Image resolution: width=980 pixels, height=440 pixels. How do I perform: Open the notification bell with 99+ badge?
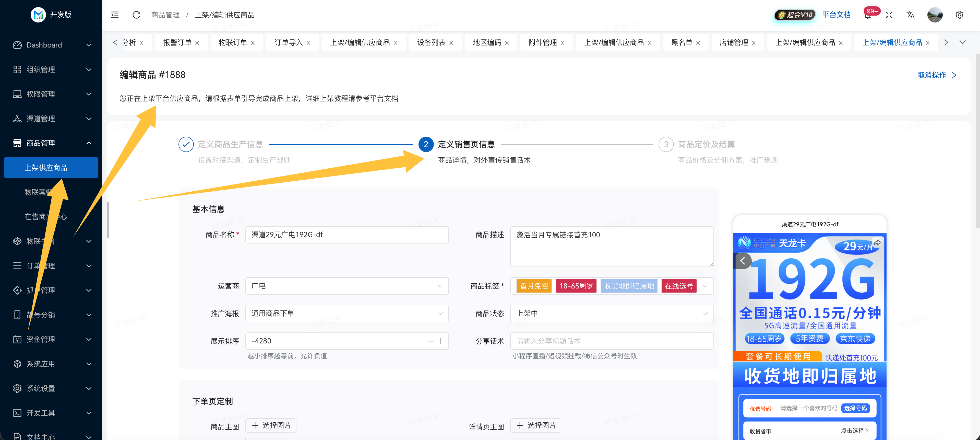pos(867,15)
